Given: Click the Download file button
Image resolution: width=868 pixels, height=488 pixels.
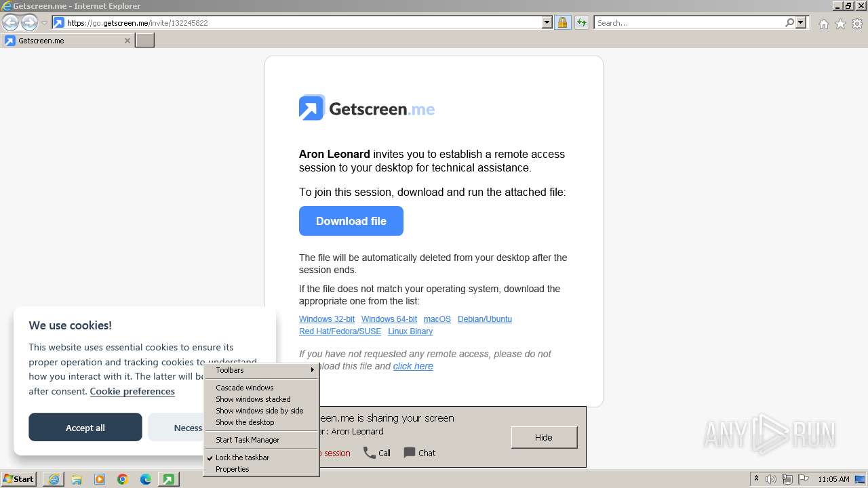Looking at the screenshot, I should [x=351, y=221].
